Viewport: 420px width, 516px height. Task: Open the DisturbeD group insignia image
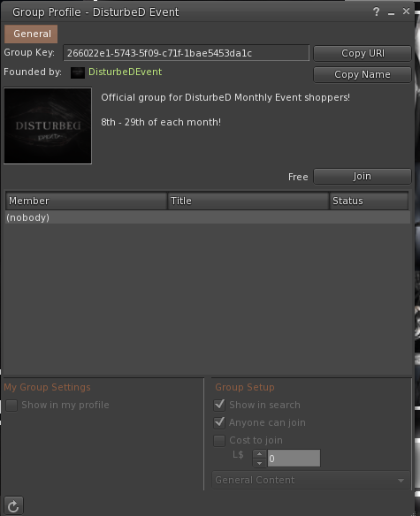[x=48, y=125]
